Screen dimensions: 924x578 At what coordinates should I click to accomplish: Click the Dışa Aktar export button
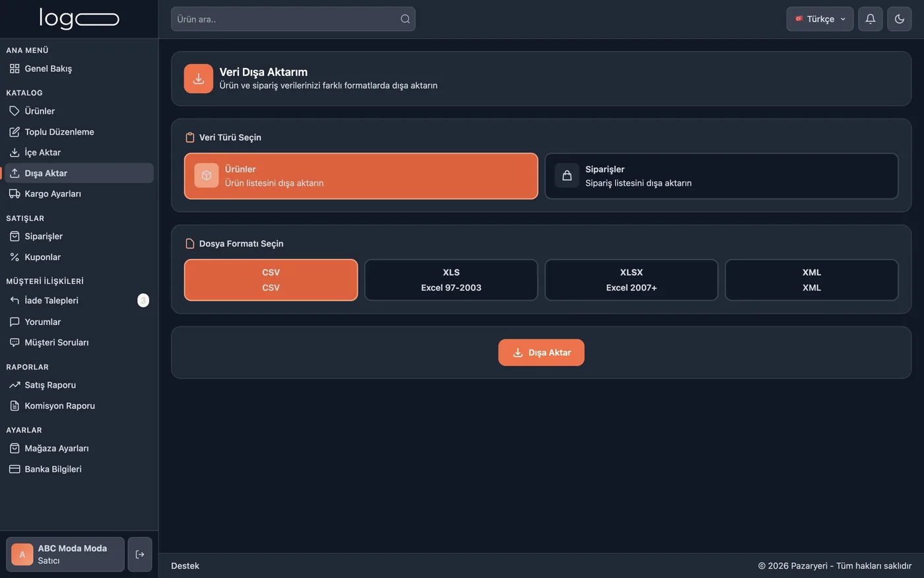(x=541, y=353)
